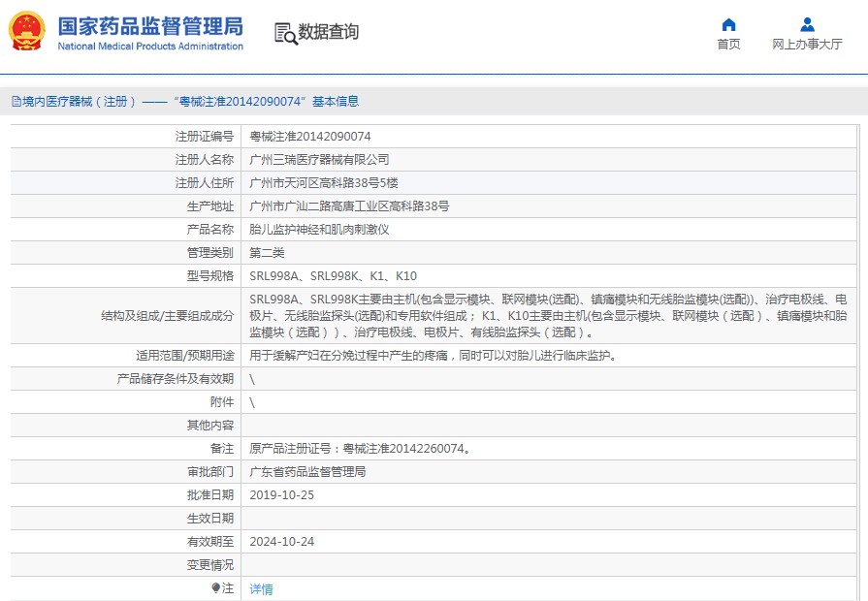
Task: Click the 国家药品监督管理局 title
Action: tap(150, 26)
